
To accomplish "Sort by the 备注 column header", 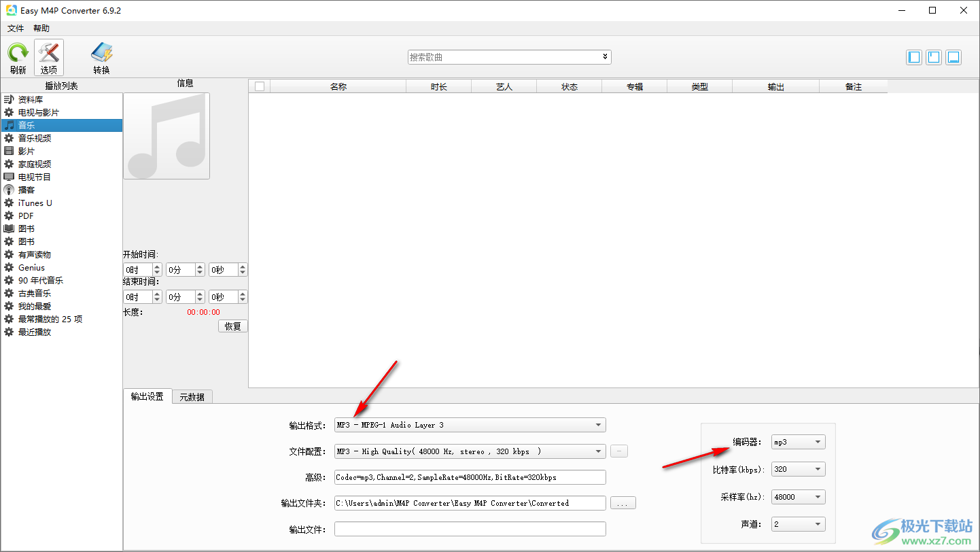I will pyautogui.click(x=854, y=86).
